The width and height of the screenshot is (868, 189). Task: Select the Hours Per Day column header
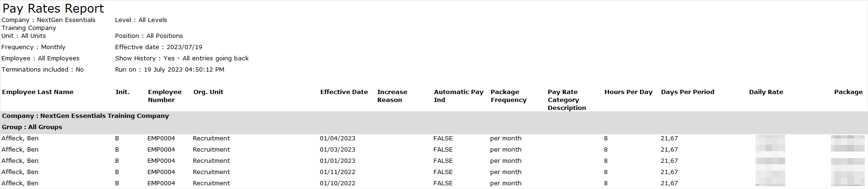[x=628, y=92]
